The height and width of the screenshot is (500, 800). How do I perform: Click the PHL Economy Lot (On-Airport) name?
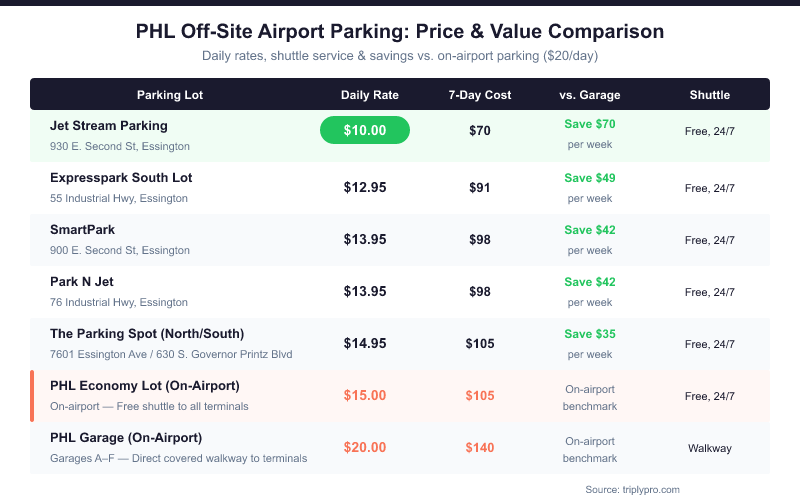[145, 386]
